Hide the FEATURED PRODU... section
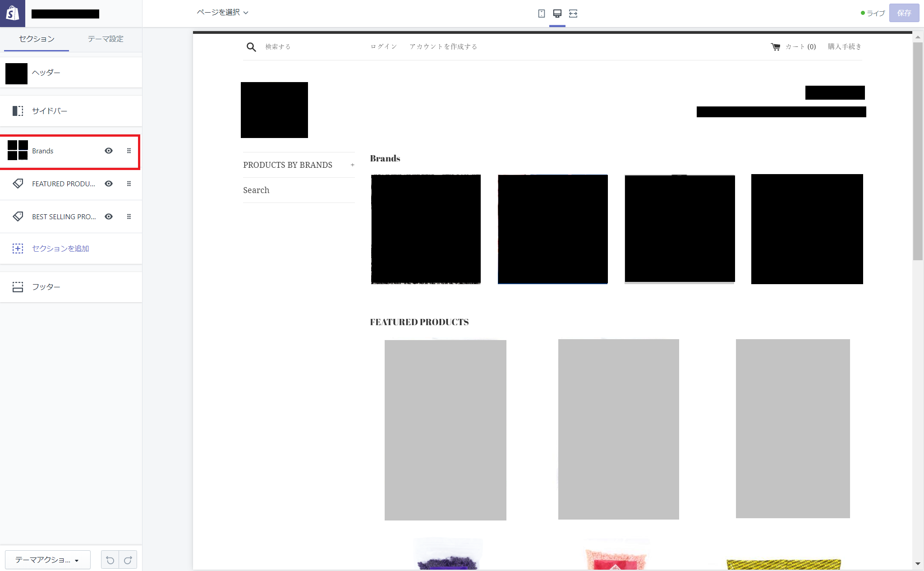This screenshot has width=924, height=571. [109, 184]
